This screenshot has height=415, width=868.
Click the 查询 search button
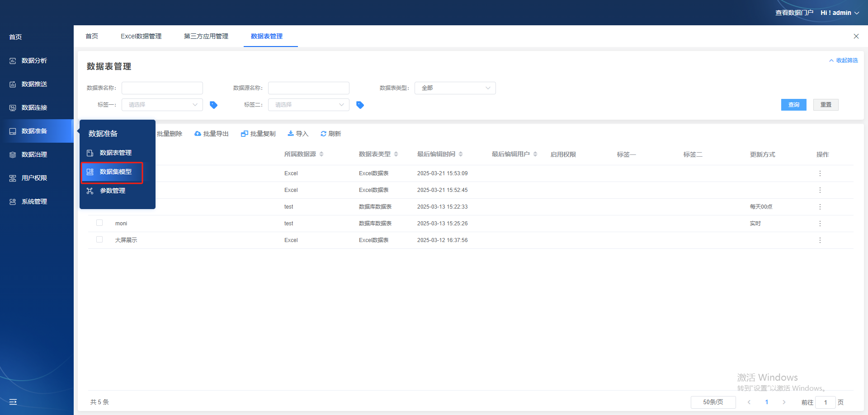pos(793,105)
